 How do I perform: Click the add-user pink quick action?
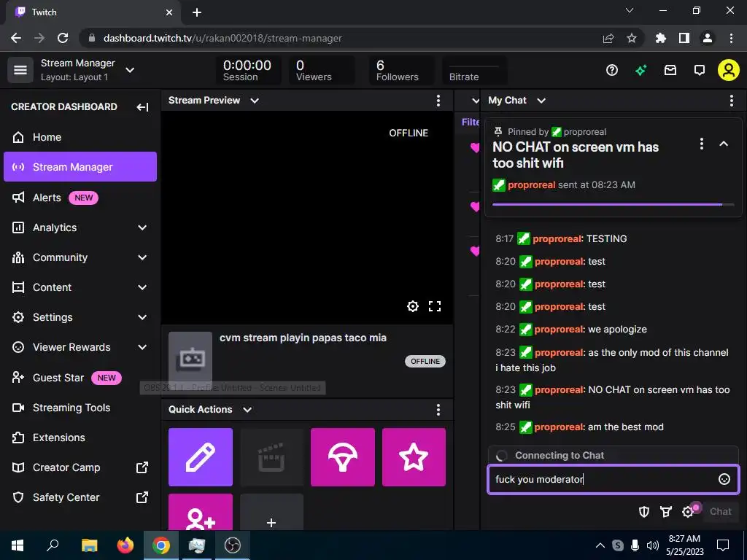pos(201,512)
